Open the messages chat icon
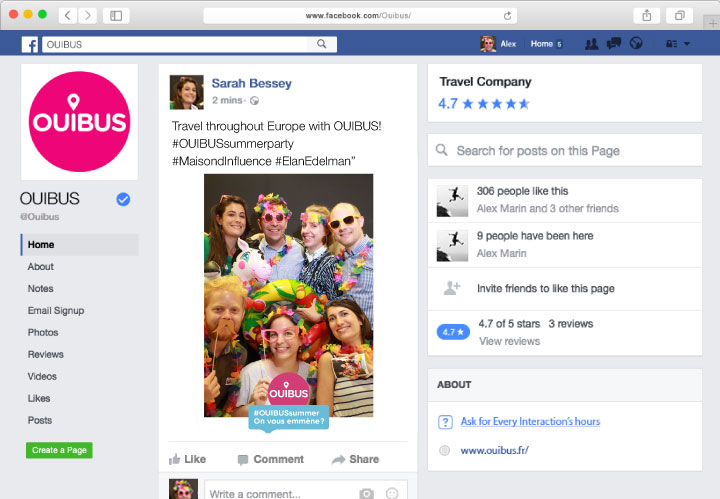 tap(613, 44)
